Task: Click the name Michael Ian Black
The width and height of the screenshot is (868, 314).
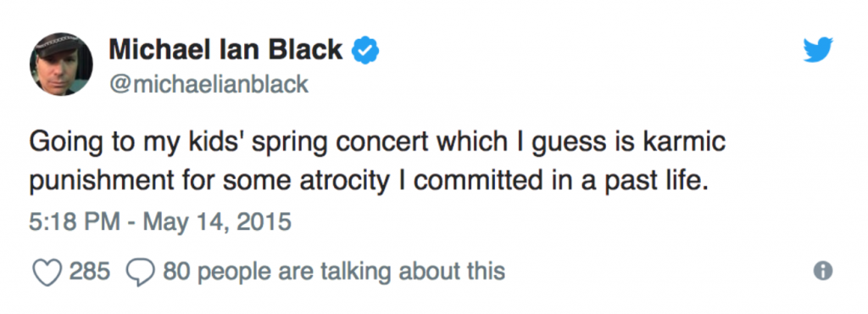Action: (225, 50)
